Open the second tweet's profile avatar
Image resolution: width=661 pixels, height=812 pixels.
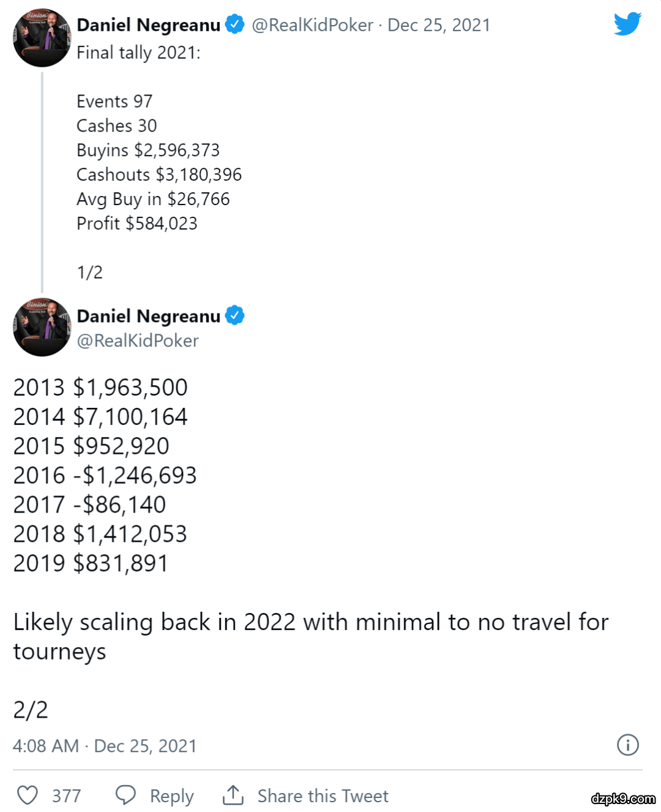42,328
